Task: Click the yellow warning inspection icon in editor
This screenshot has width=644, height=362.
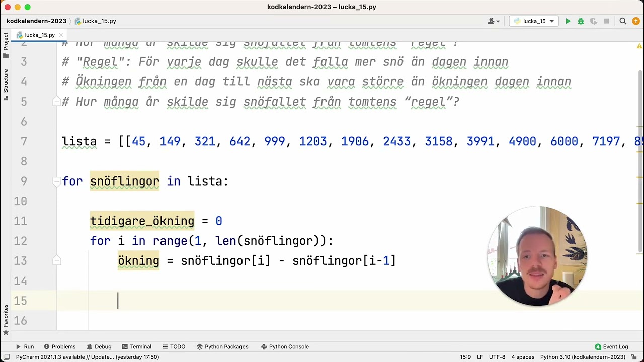Action: click(638, 46)
